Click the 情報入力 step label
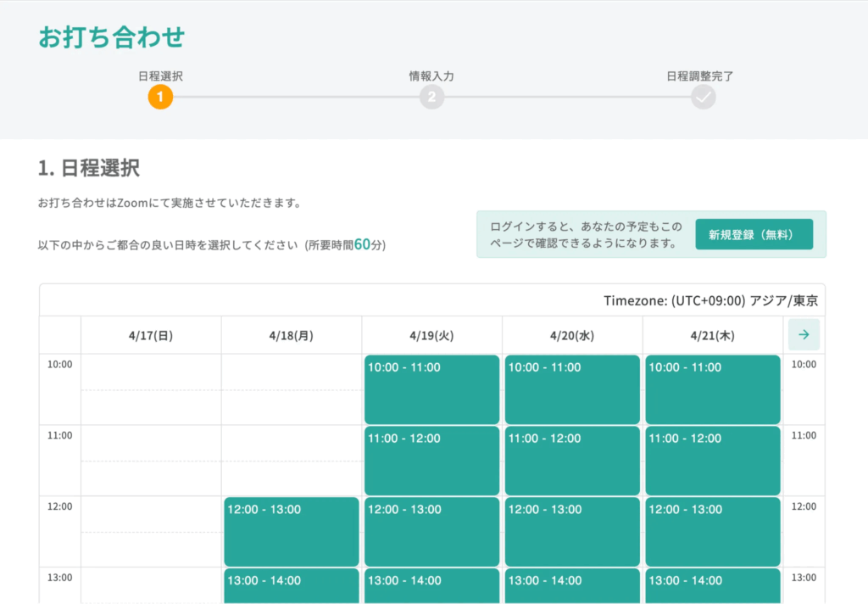Screen dimensions: 868x604 [431, 75]
